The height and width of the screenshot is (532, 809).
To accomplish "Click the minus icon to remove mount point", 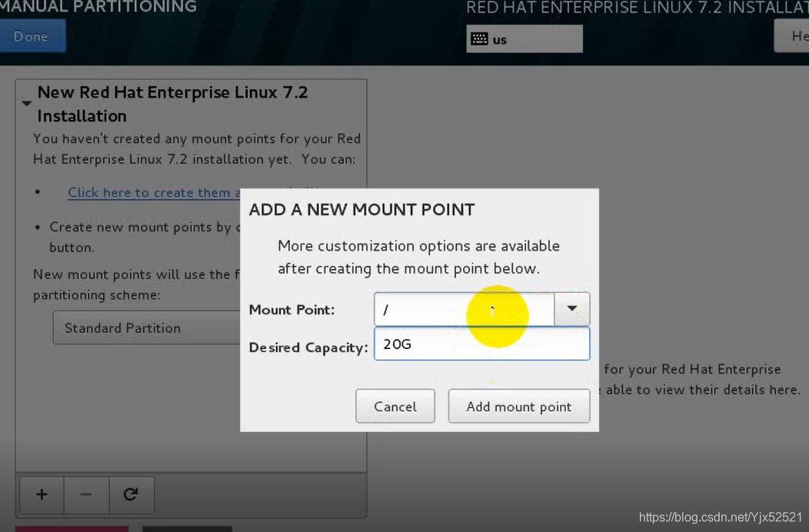I will (x=86, y=494).
